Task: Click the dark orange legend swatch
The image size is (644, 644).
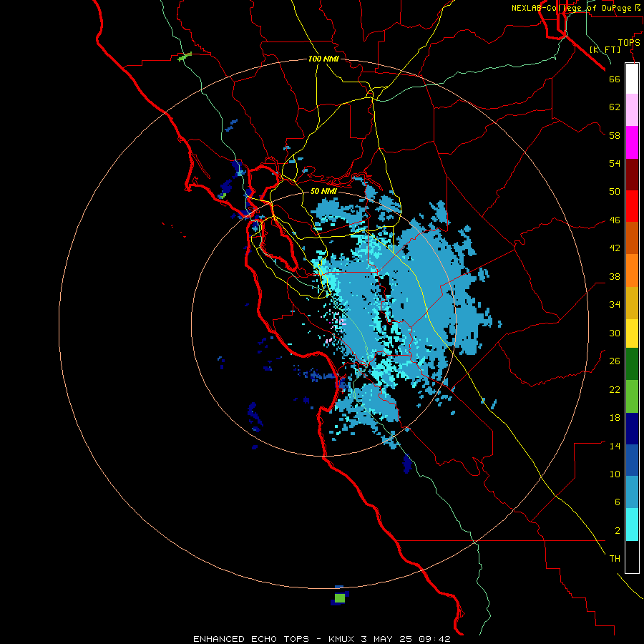Action: point(632,238)
